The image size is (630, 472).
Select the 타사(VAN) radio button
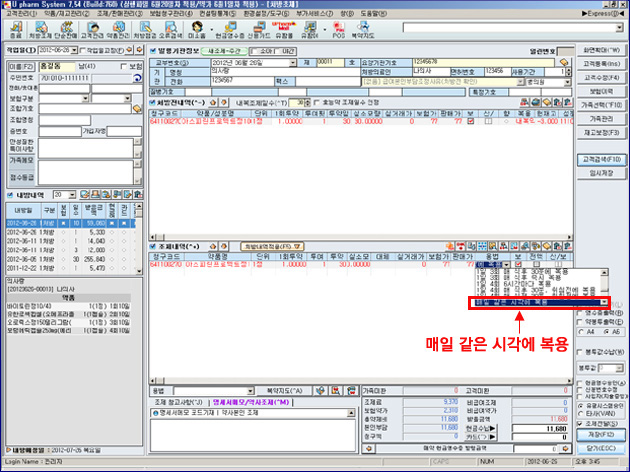[580, 414]
